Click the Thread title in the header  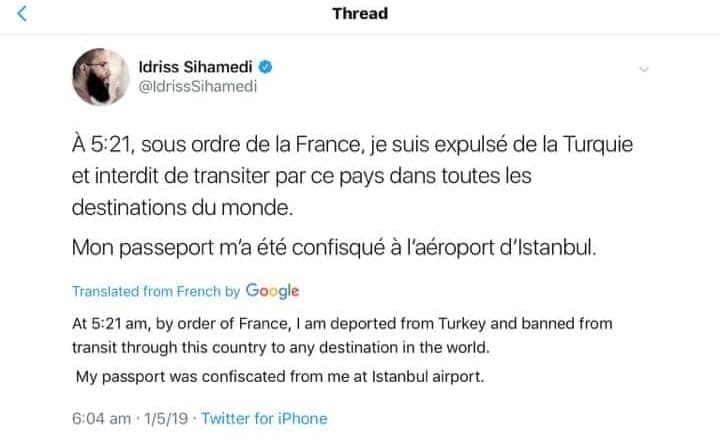pyautogui.click(x=359, y=14)
